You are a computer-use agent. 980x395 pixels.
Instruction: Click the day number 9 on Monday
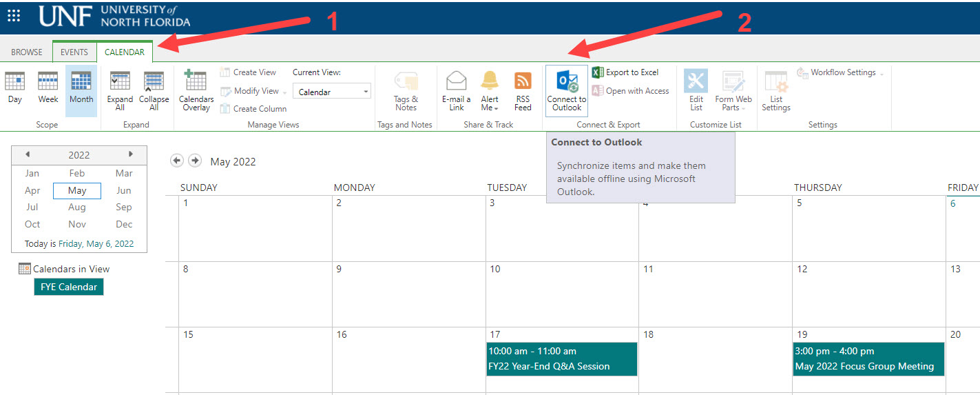coord(339,269)
